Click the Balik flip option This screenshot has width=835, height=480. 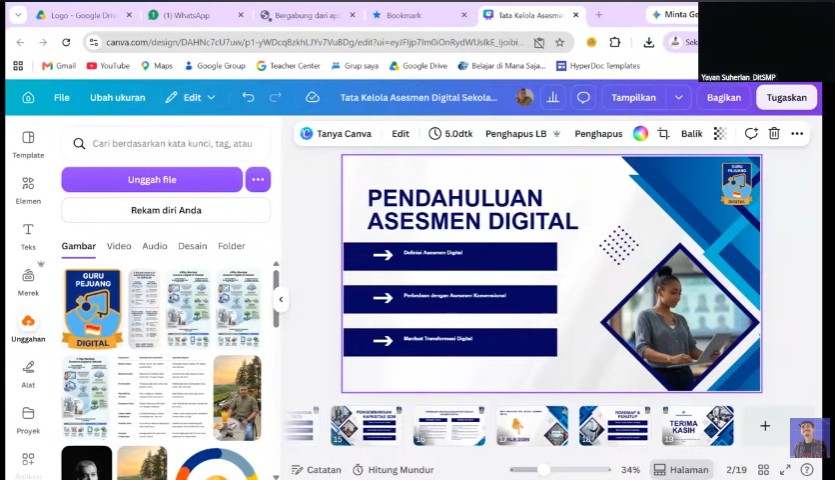[x=691, y=134]
